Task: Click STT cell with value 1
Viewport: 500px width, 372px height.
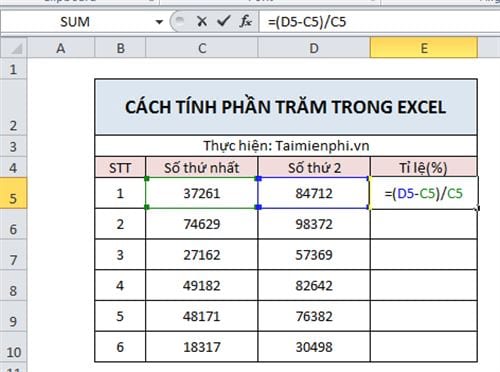Action: click(x=120, y=193)
